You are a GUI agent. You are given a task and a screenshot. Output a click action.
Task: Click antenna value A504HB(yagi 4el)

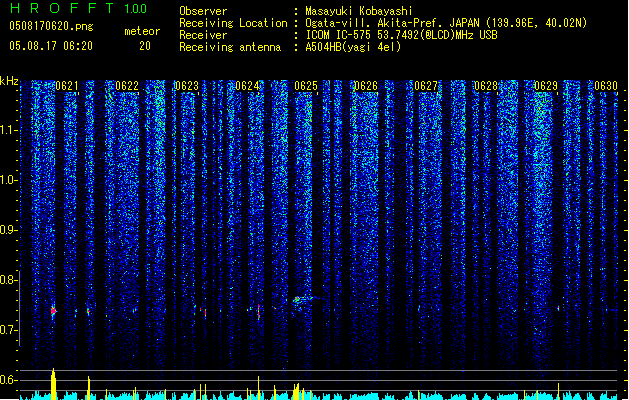coord(353,47)
